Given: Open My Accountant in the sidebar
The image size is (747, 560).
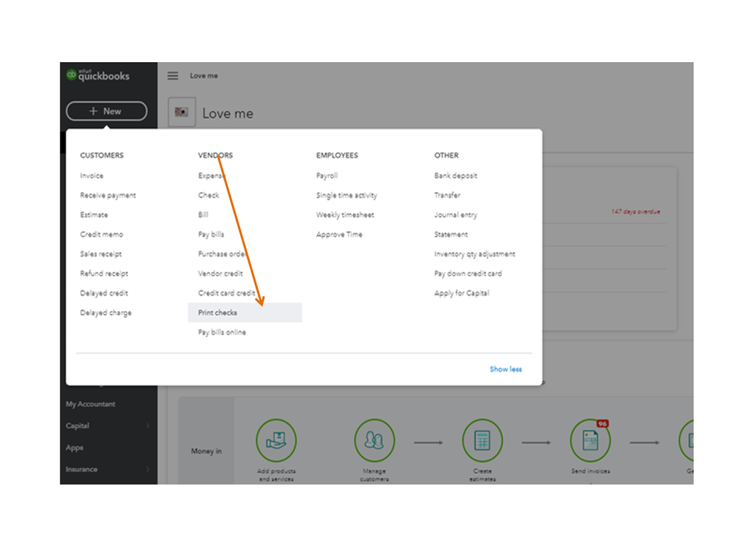Looking at the screenshot, I should coord(90,404).
